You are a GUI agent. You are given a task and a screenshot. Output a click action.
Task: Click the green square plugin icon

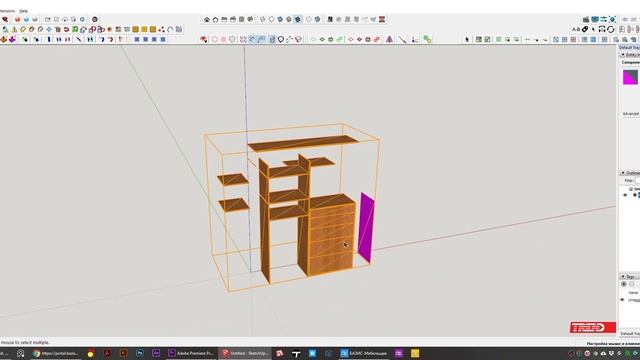point(75,29)
